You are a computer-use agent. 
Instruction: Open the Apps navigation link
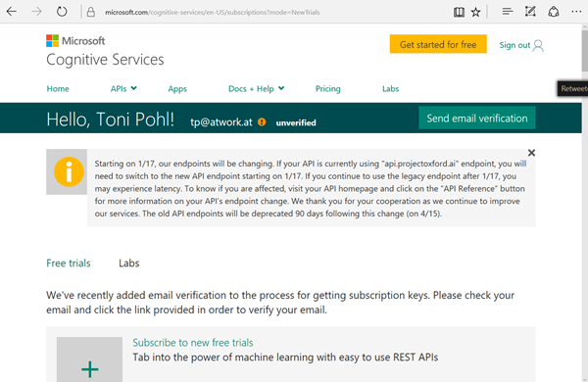tap(177, 89)
